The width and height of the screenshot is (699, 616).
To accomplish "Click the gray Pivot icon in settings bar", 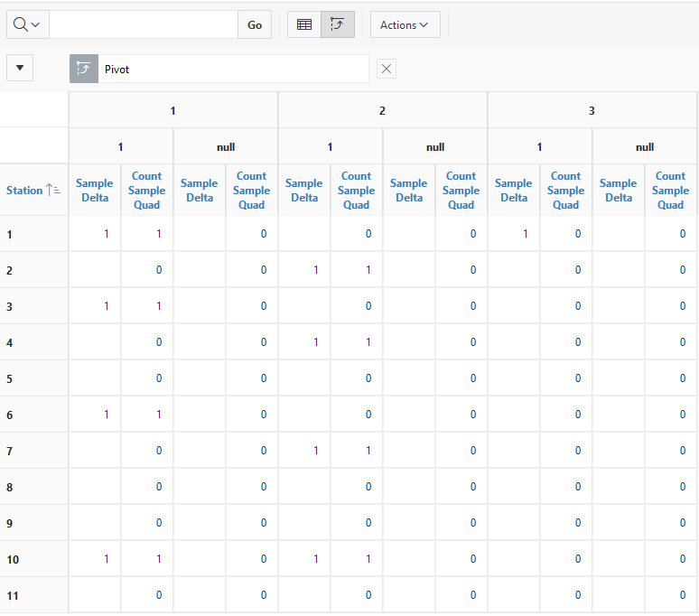I will (x=83, y=70).
